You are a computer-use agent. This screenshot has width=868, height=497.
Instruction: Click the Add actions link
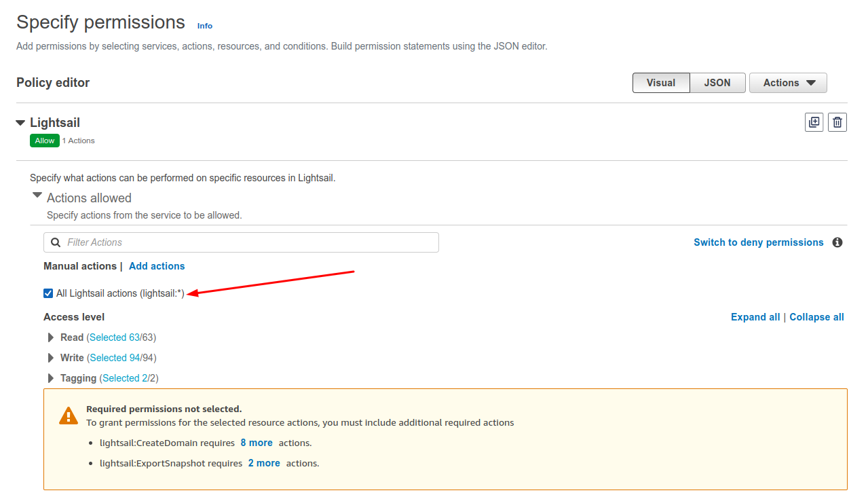coord(157,266)
